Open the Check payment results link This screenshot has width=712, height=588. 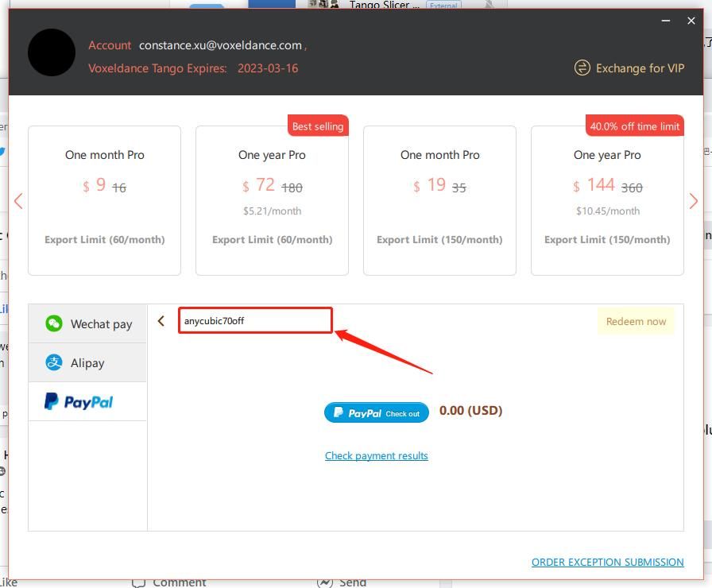pyautogui.click(x=377, y=455)
